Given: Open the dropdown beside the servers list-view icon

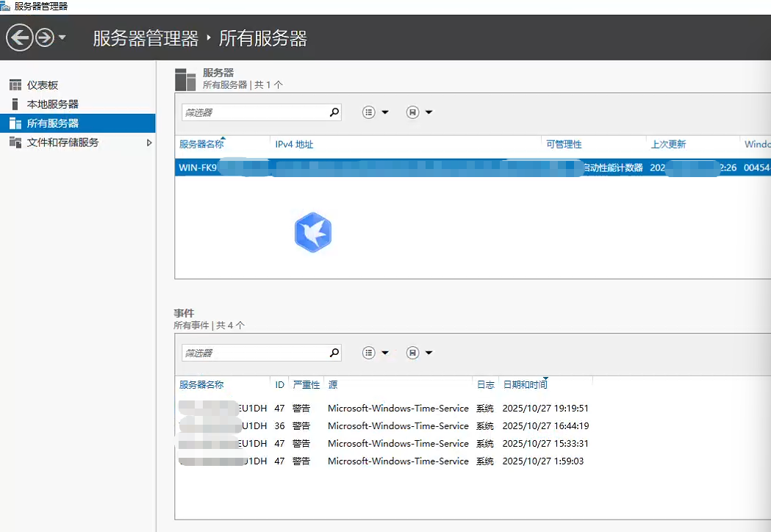Looking at the screenshot, I should click(x=385, y=112).
